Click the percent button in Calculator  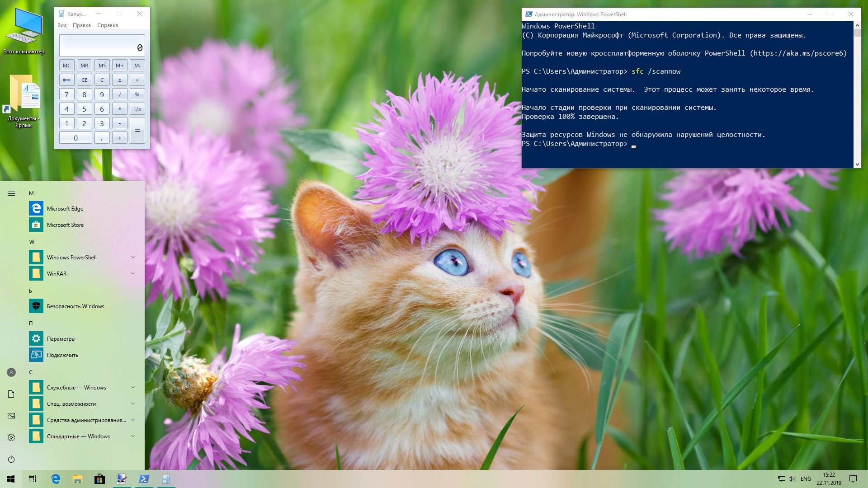click(137, 94)
